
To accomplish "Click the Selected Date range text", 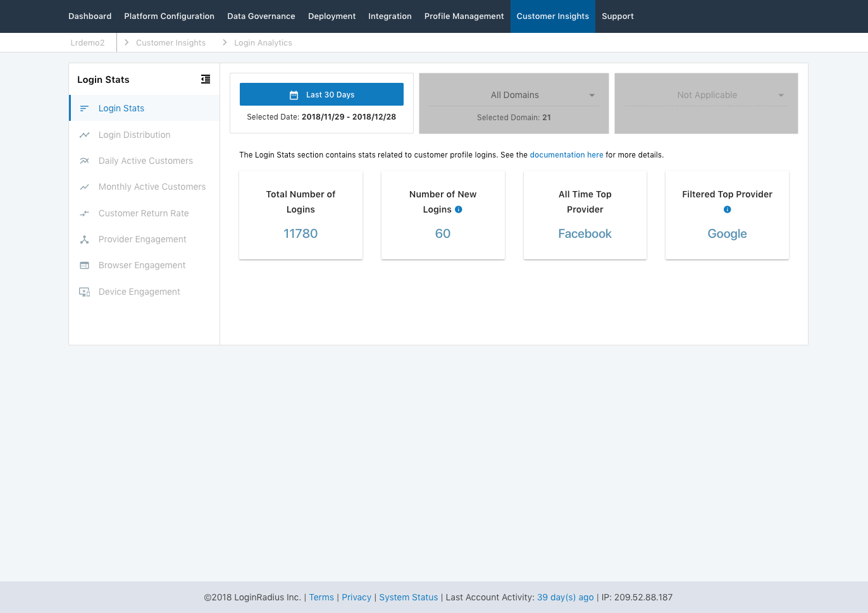I will pos(321,117).
